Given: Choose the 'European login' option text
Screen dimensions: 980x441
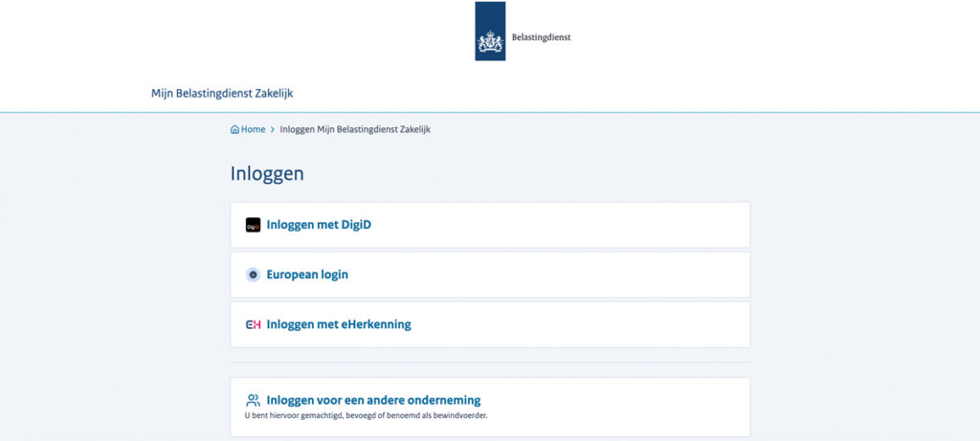Looking at the screenshot, I should [307, 275].
